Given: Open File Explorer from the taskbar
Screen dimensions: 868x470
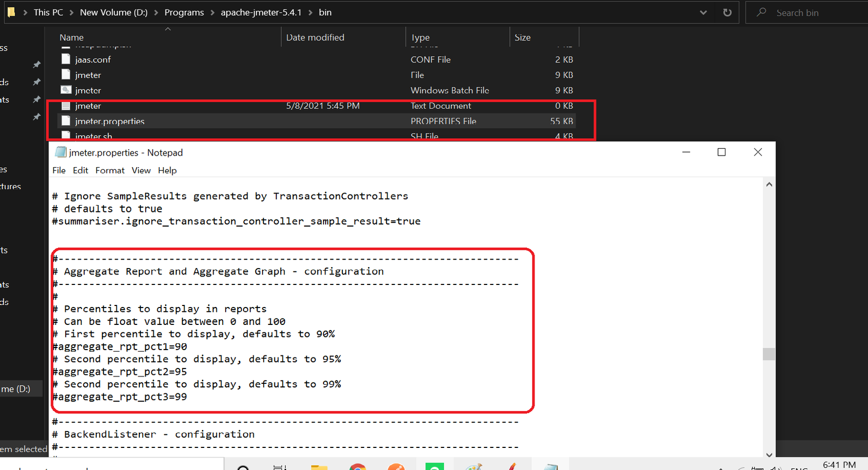Looking at the screenshot, I should point(319,467).
